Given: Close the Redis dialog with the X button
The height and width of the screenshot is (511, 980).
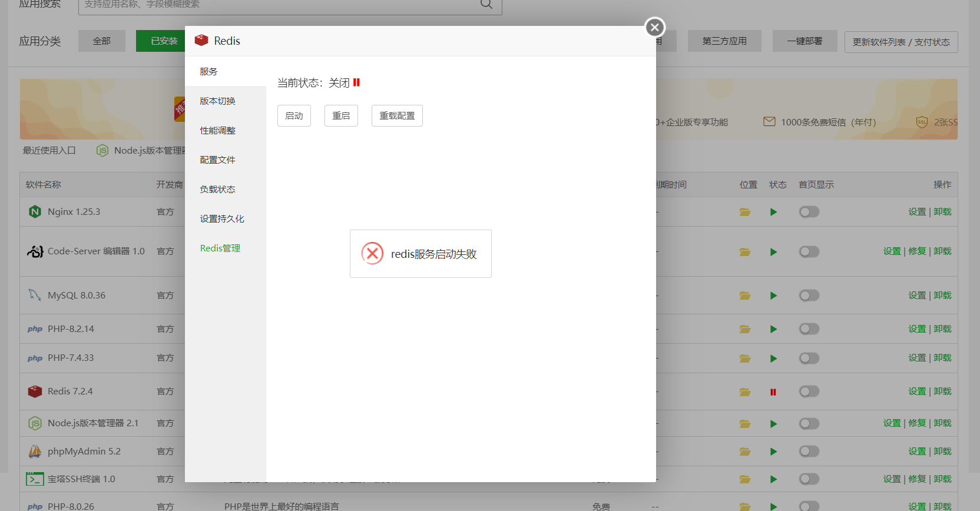Looking at the screenshot, I should pos(655,27).
